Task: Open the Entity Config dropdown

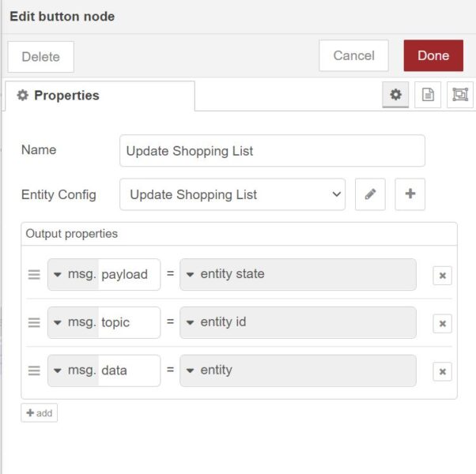Action: 232,194
